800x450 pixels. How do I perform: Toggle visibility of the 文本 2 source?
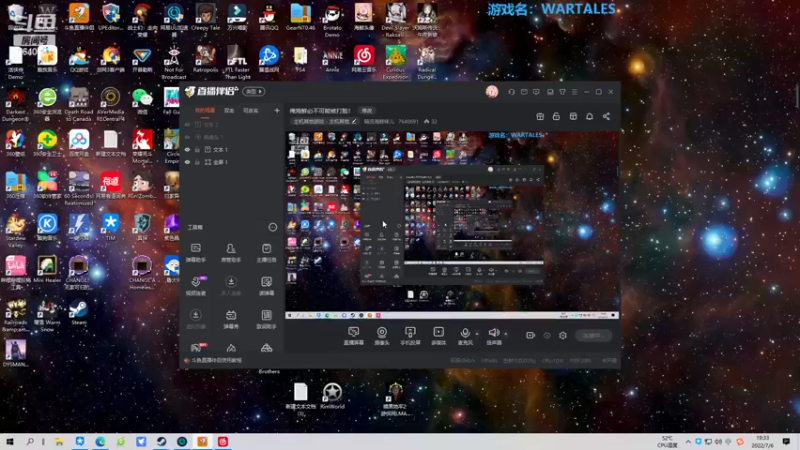tap(187, 124)
